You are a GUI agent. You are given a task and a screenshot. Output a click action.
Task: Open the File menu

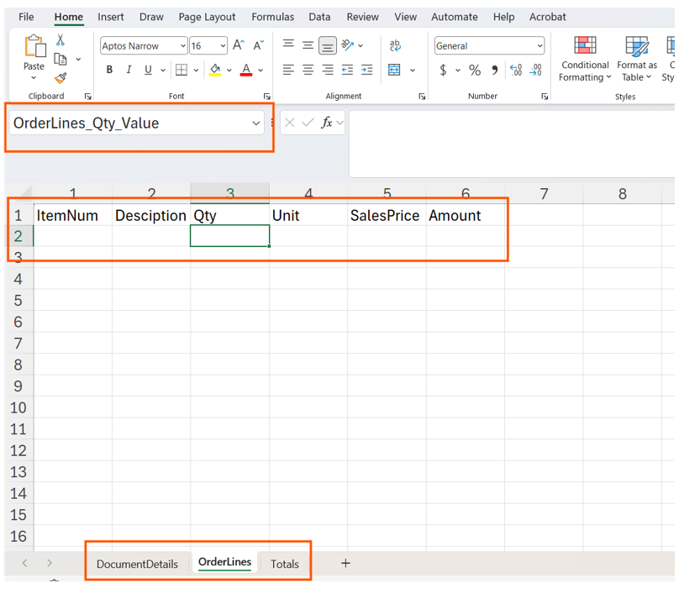[26, 17]
